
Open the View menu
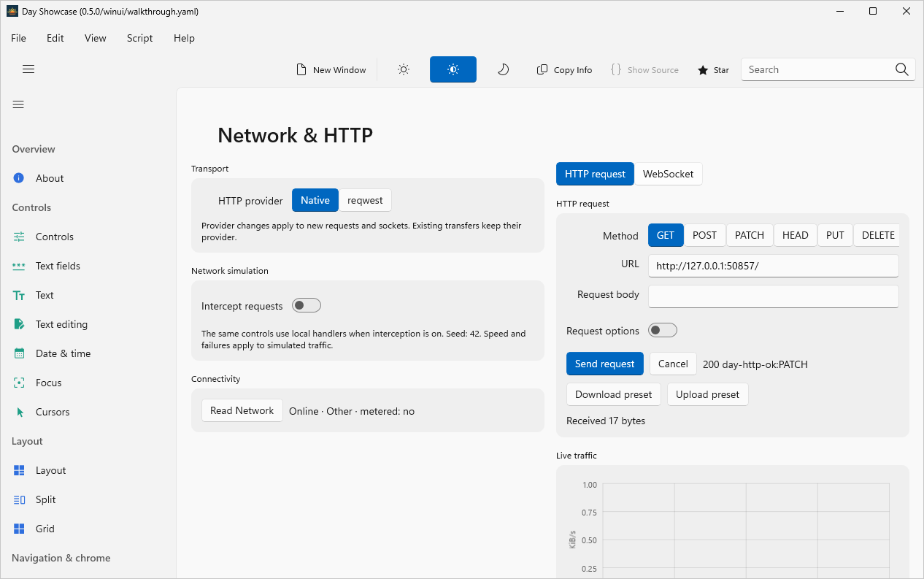(96, 38)
